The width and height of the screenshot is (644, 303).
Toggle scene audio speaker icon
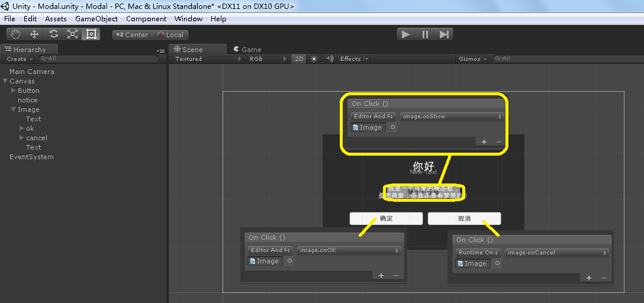[329, 59]
